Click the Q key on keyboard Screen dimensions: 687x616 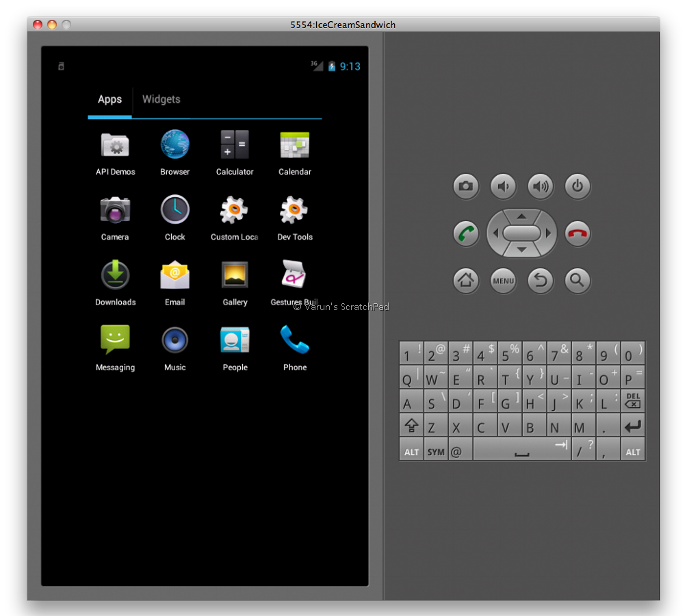coord(411,377)
